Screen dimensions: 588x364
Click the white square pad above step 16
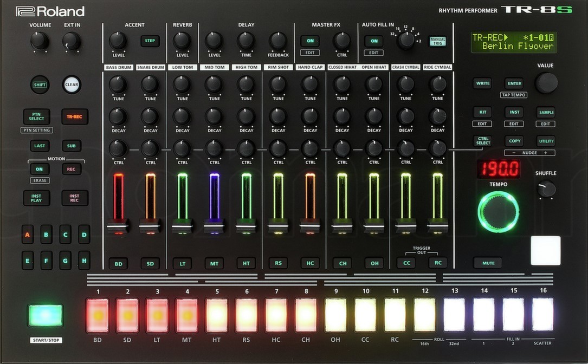546,250
